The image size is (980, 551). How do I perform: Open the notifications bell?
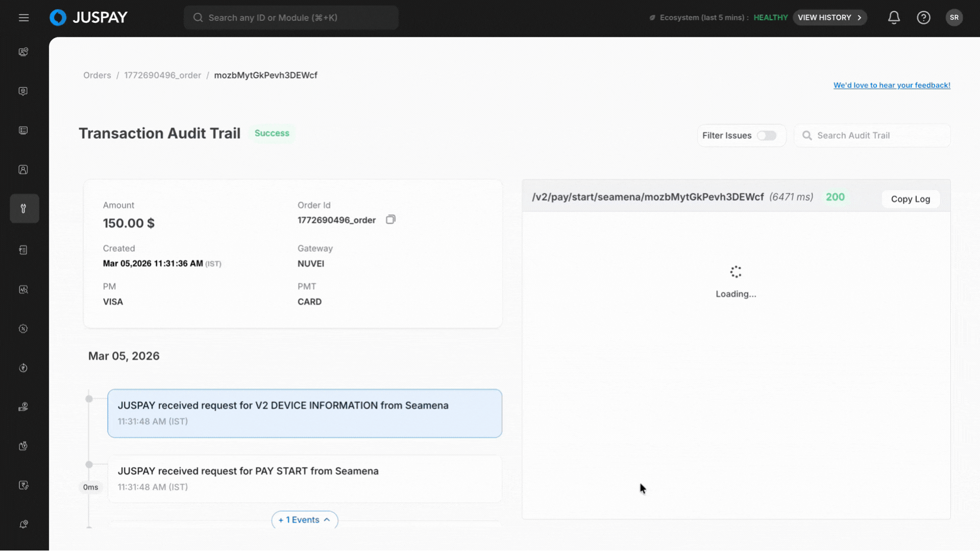894,18
